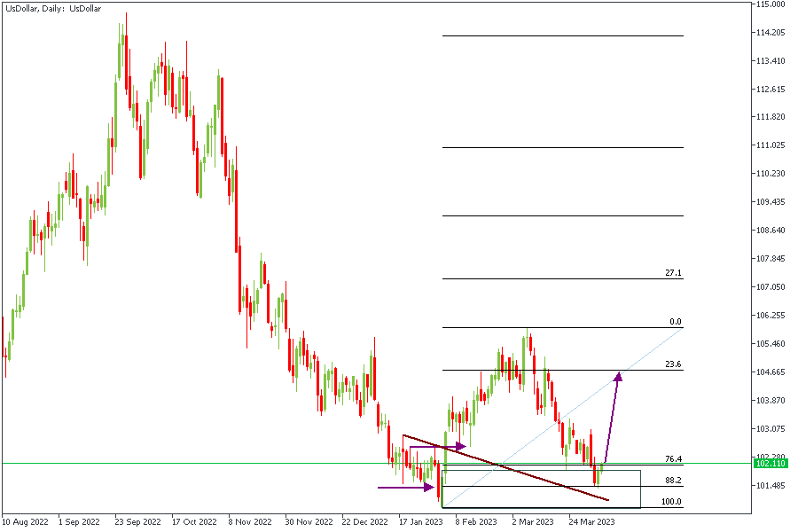This screenshot has width=798, height=532.
Task: Select the Fibonacci 23.6 level label
Action: (675, 364)
